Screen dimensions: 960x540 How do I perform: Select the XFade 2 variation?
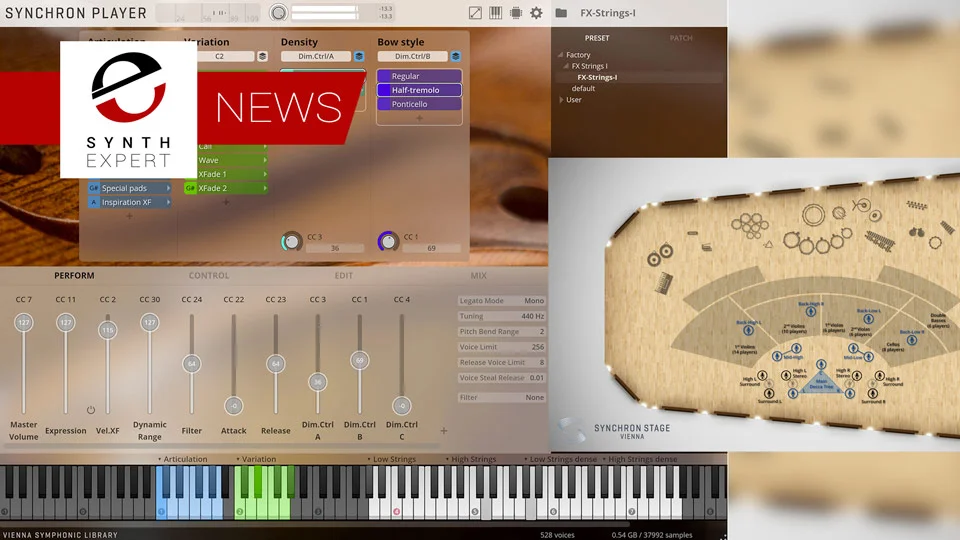tap(226, 188)
